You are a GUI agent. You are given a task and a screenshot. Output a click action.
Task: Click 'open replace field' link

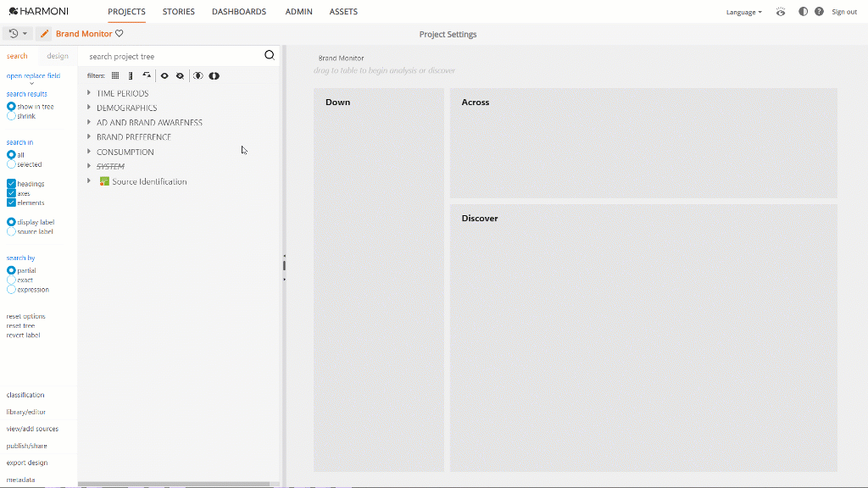[33, 75]
